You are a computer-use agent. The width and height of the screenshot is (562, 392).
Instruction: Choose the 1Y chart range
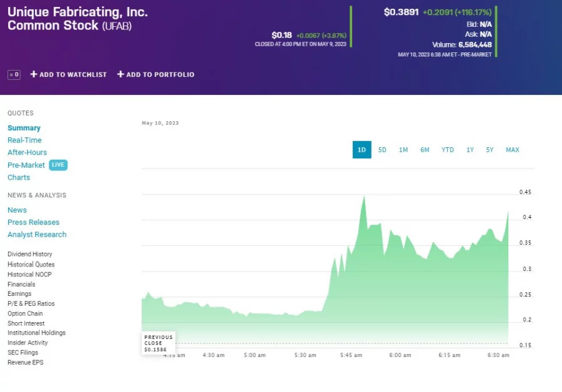[x=470, y=150]
